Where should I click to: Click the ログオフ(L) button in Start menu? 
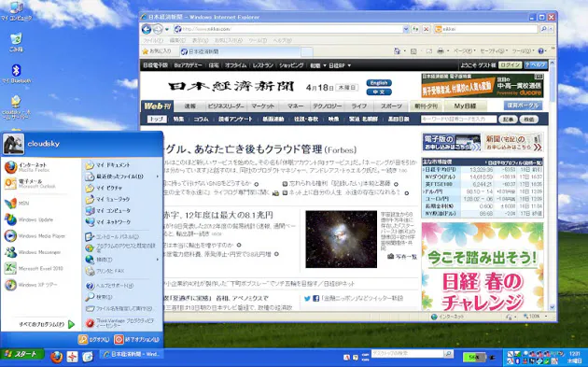tap(93, 340)
